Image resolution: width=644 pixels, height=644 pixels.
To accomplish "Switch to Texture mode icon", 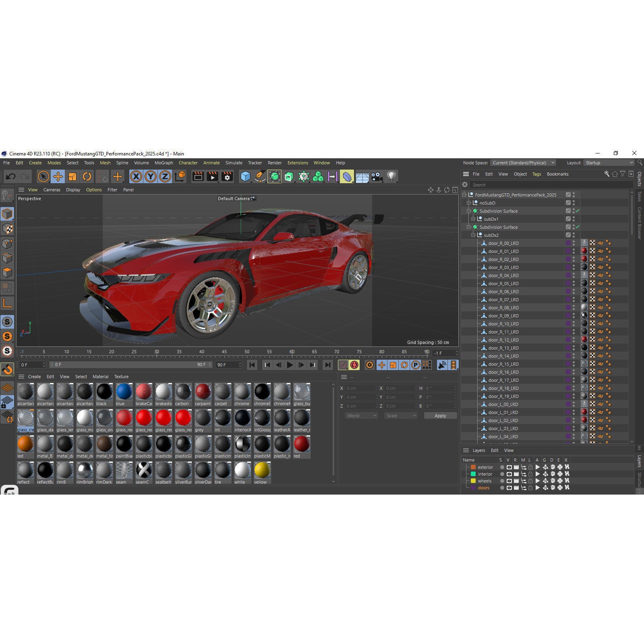I will click(7, 229).
